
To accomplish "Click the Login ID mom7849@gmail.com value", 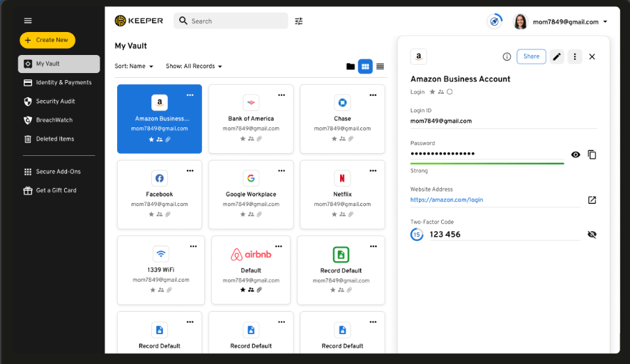I will [440, 121].
